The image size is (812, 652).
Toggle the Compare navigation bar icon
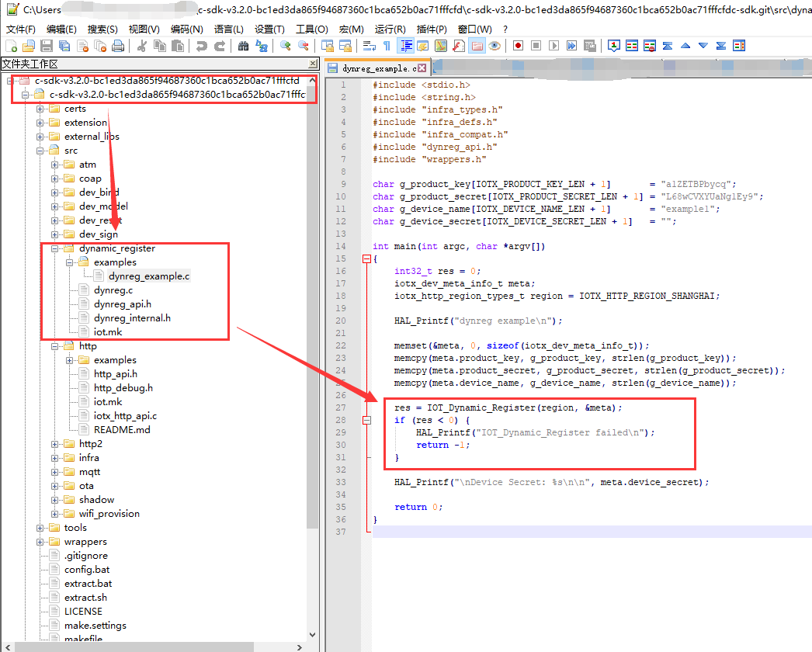(x=739, y=46)
